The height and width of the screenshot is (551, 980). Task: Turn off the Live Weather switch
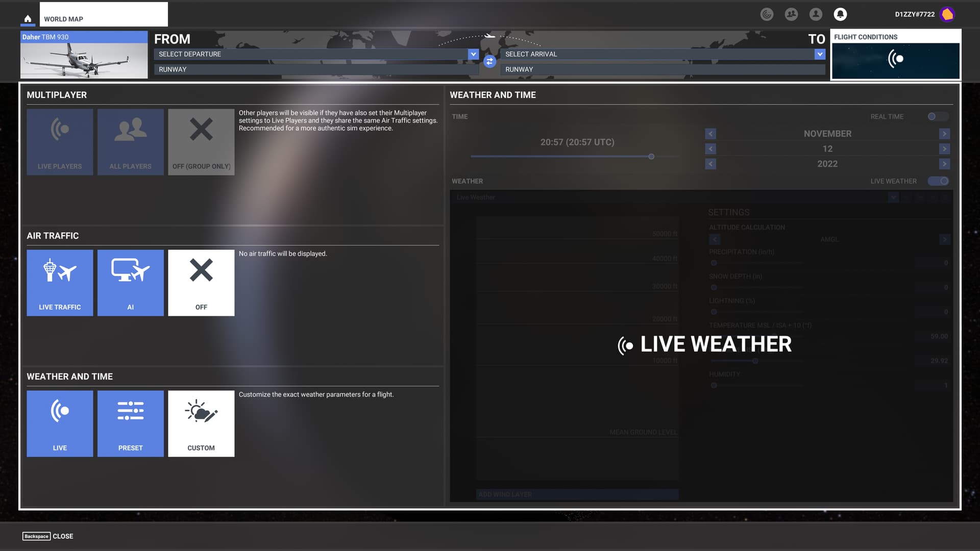click(x=938, y=181)
